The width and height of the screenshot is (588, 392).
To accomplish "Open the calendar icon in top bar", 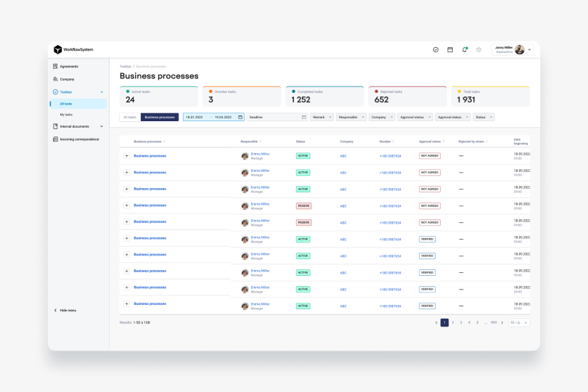I will 450,49.
